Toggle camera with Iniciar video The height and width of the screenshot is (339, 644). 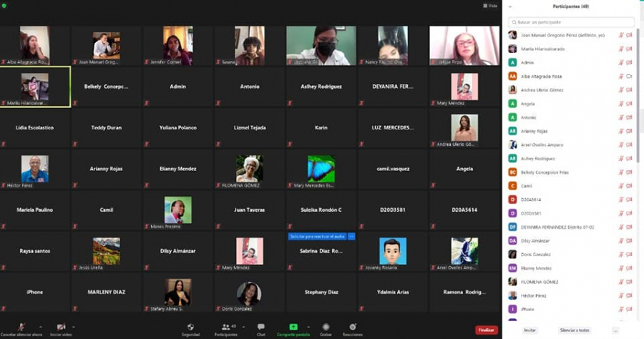click(61, 328)
